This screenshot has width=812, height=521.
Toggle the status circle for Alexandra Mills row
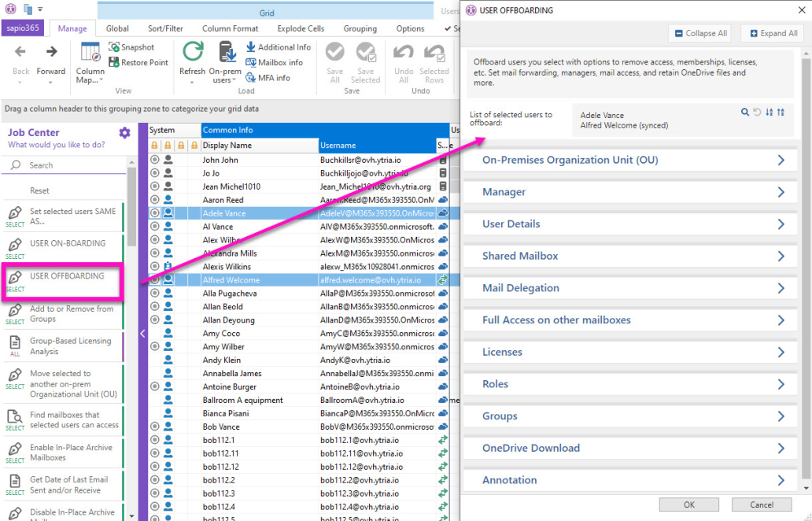coord(154,253)
